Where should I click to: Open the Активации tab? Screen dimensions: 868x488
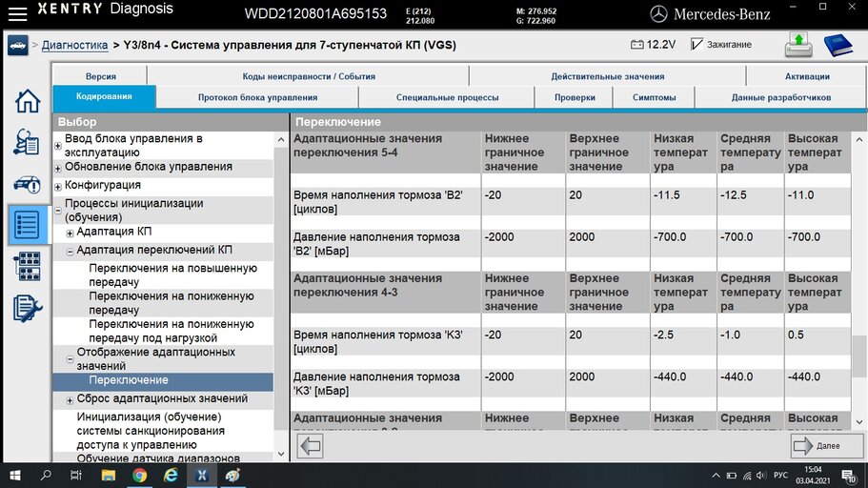[x=807, y=76]
